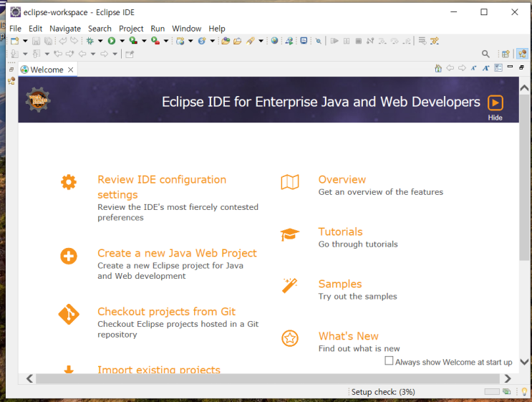Viewport: 532px width, 402px height.
Task: Expand the External Tools dropdown arrow
Action: click(x=166, y=41)
